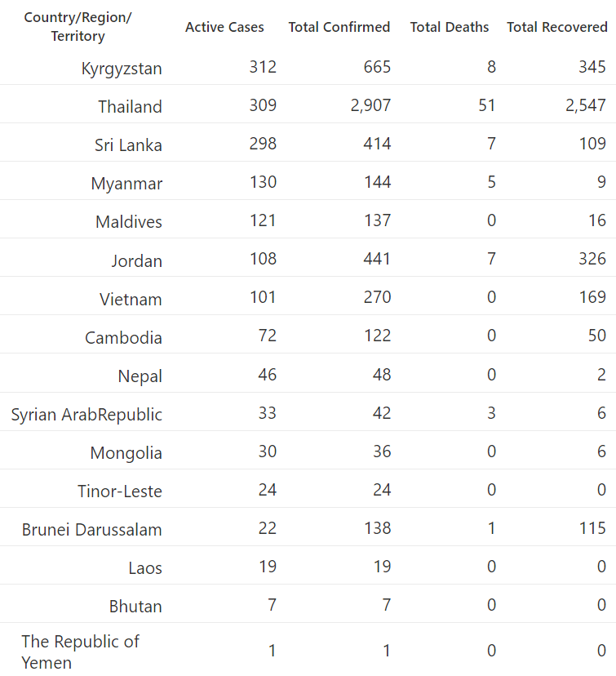The width and height of the screenshot is (616, 676).
Task: Click Cambodia's total confirmed value 122
Action: (378, 336)
